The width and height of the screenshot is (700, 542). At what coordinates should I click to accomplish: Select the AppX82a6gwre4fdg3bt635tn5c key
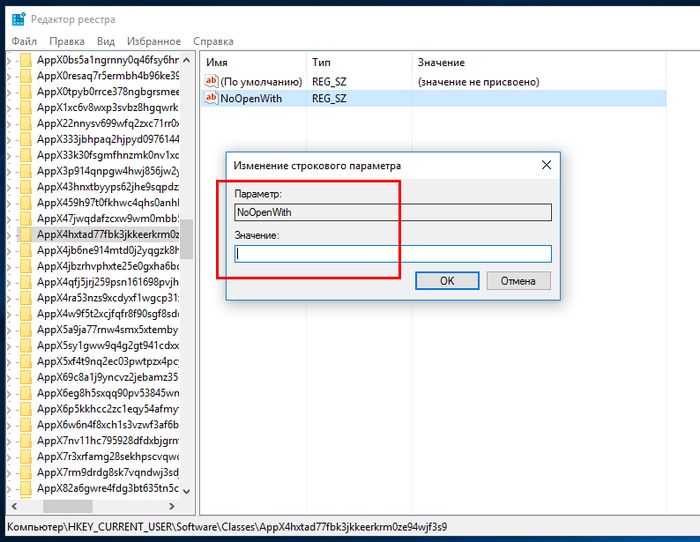coord(108,488)
